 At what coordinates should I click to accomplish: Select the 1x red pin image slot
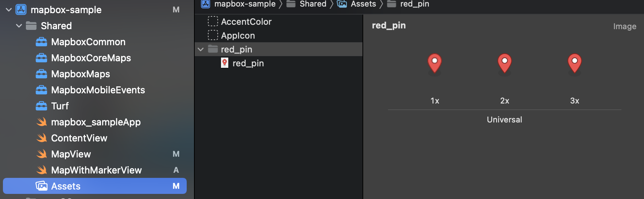click(x=435, y=64)
